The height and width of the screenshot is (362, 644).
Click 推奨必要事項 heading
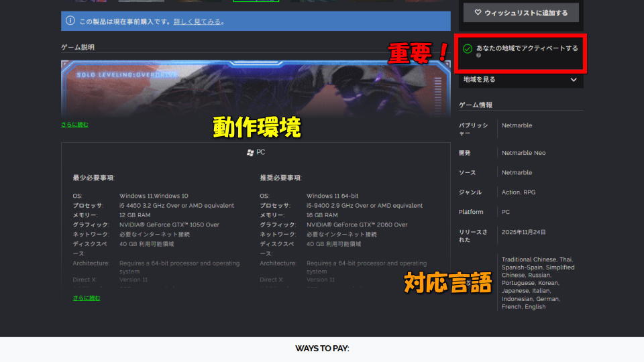(280, 178)
